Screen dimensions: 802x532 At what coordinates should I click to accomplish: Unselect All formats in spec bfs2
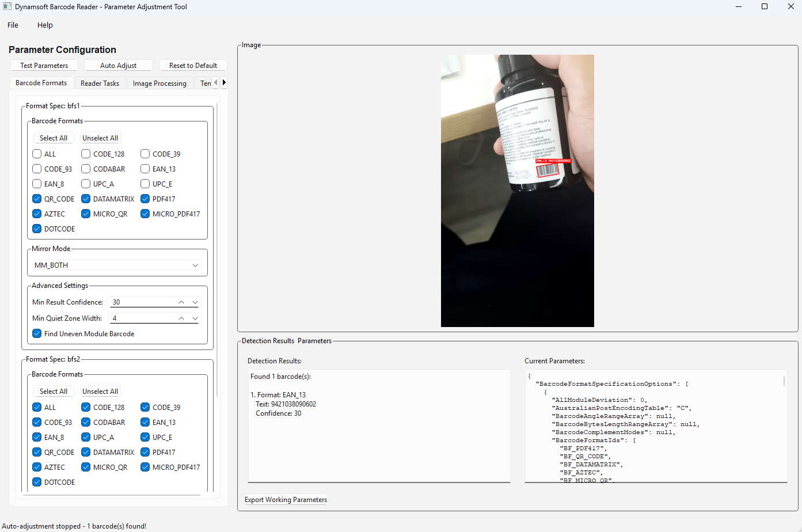tap(100, 391)
